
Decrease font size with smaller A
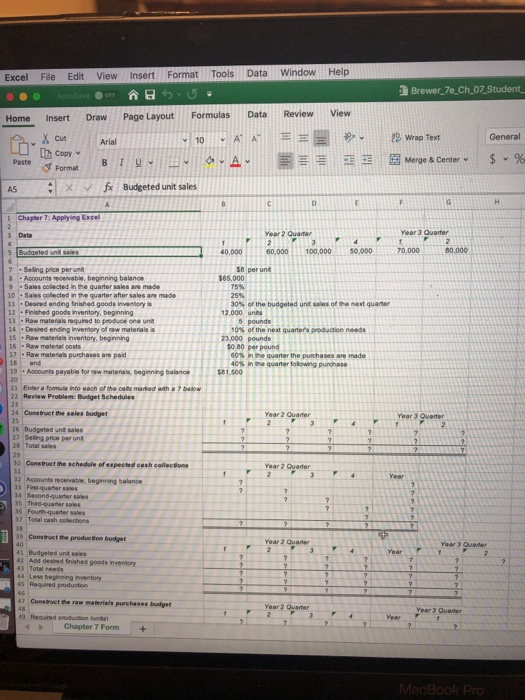[255, 140]
